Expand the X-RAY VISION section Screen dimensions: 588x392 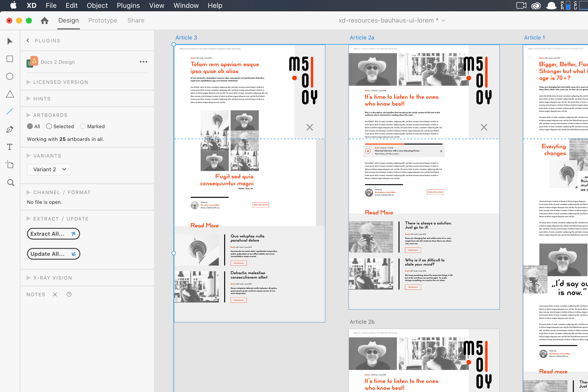pyautogui.click(x=28, y=278)
